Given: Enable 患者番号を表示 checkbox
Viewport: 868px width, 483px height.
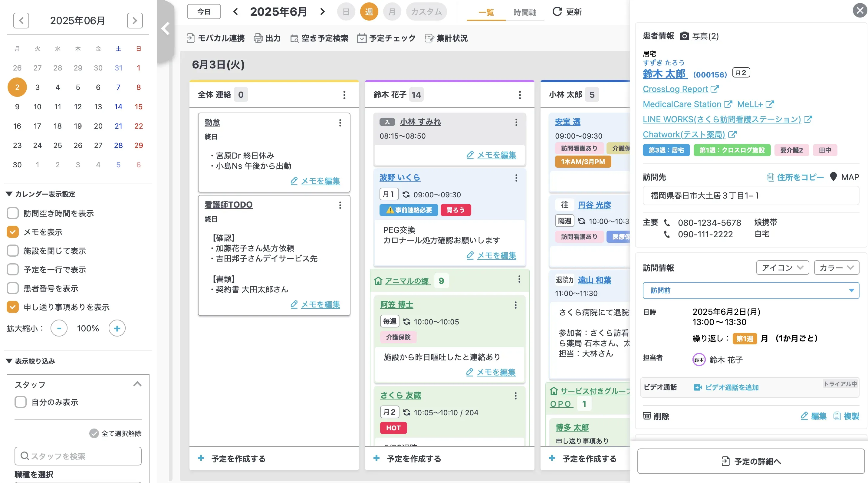Looking at the screenshot, I should (13, 288).
